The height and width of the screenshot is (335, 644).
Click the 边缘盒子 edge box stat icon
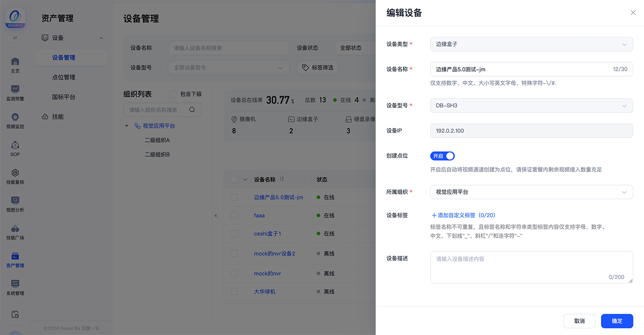291,120
